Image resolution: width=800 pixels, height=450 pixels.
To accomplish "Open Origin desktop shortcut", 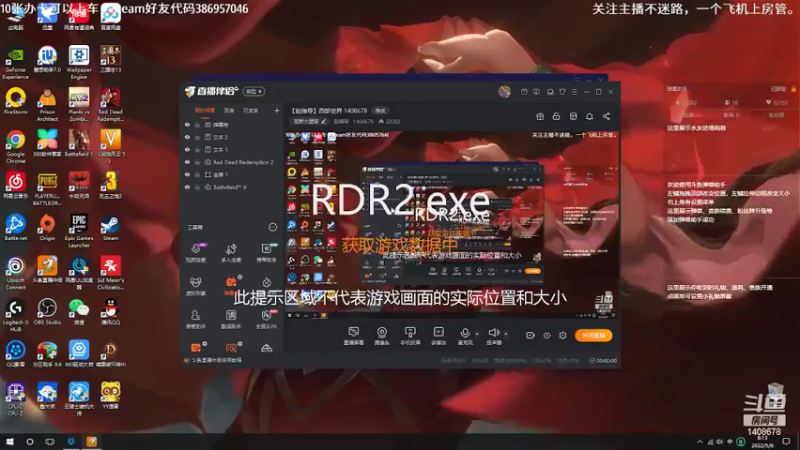I will coord(47,228).
